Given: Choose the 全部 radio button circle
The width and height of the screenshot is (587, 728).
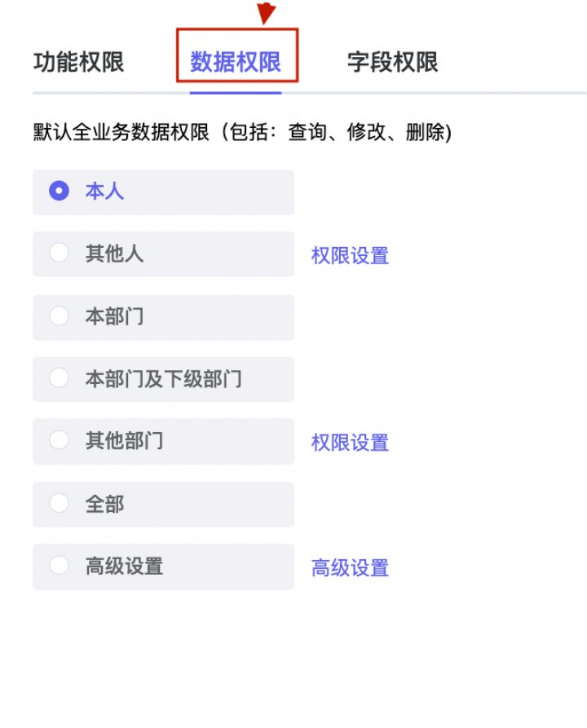Looking at the screenshot, I should point(59,503).
